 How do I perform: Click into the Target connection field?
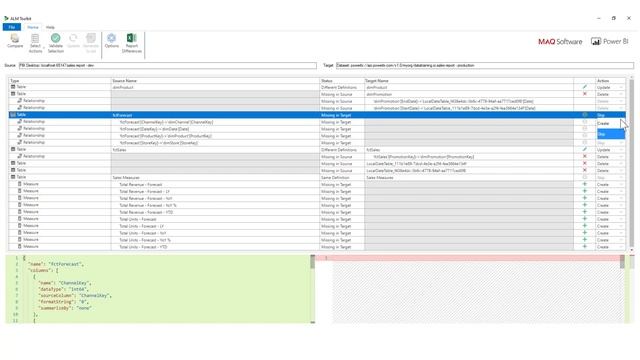point(484,65)
